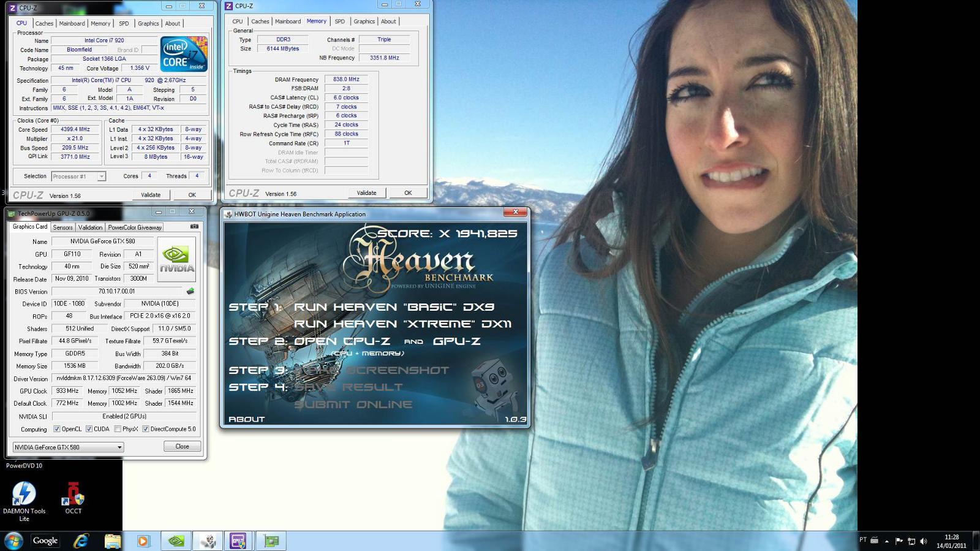Click Run Heaven "Xtreme" DX11
Viewport: 980px width, 551px height.
pos(402,324)
